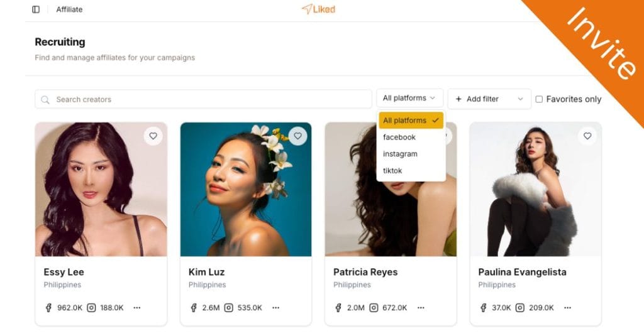Choose instagram in the platform list

[400, 154]
